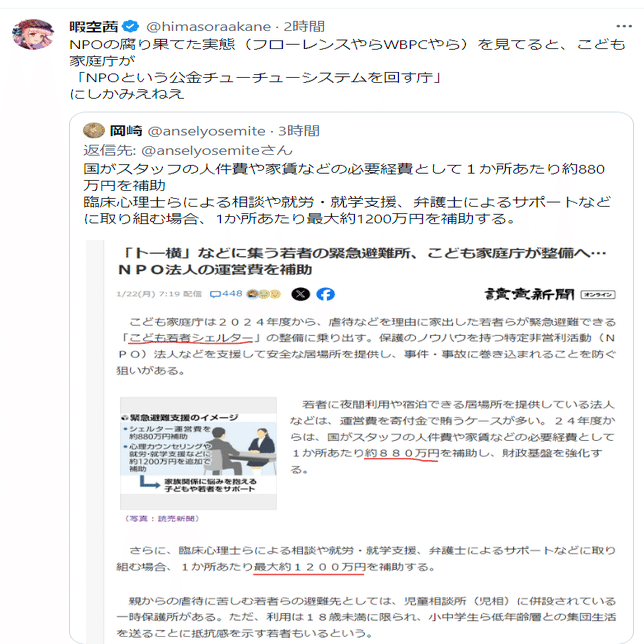Open the 448 comments bubble icon
The height and width of the screenshot is (644, 644).
[x=216, y=294]
